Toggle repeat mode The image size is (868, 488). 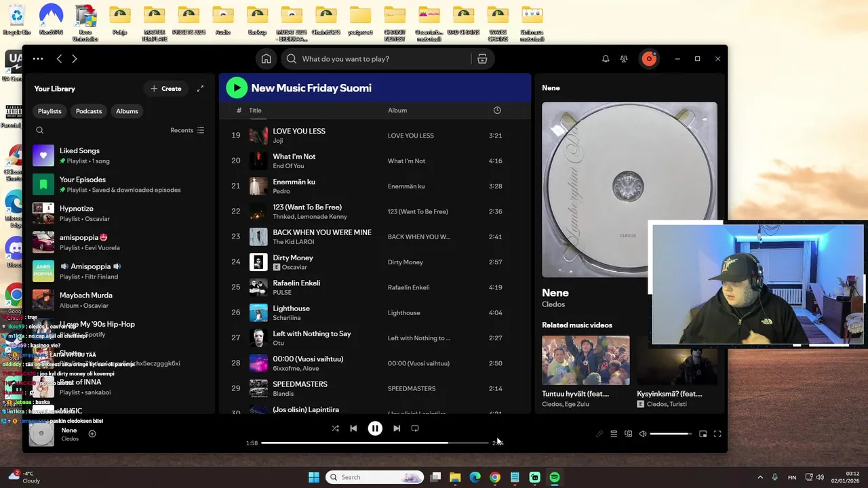click(415, 428)
